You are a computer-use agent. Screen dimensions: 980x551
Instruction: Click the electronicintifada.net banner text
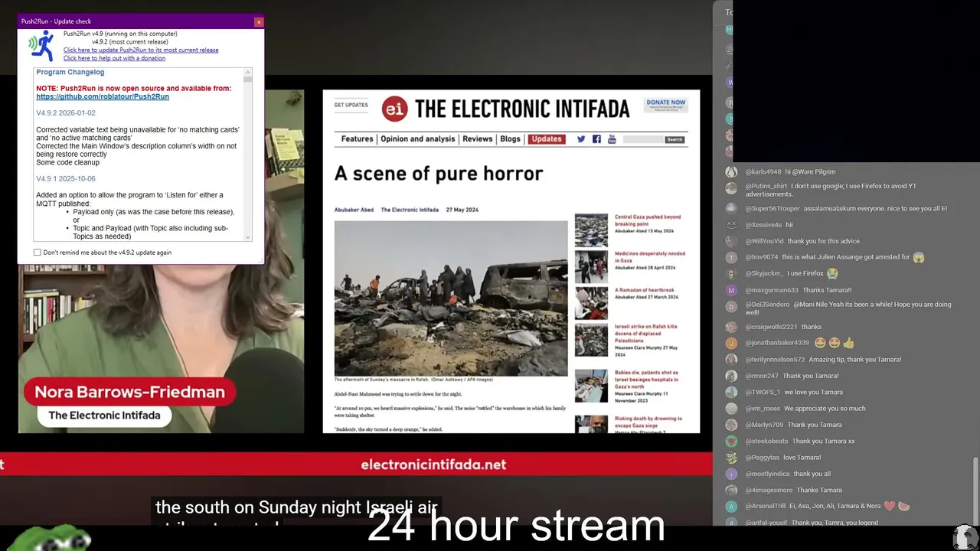click(x=433, y=465)
